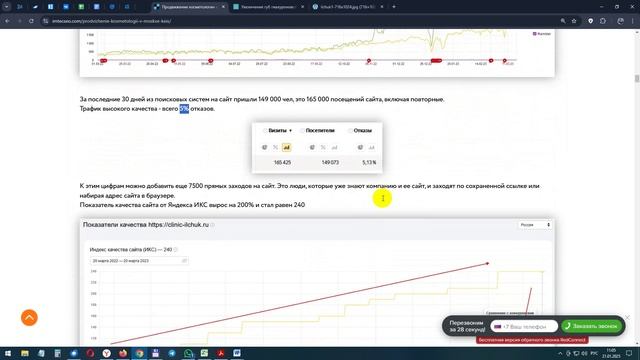Open the Windows Start menu

click(x=8, y=353)
